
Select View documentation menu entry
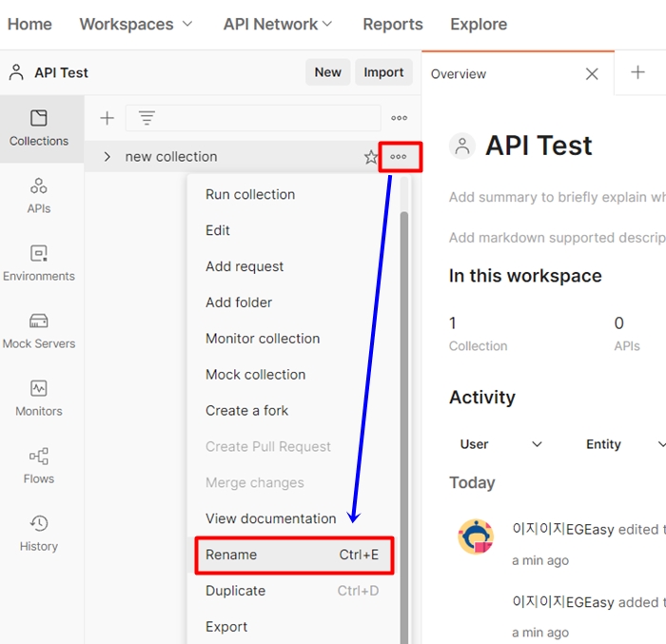[293, 518]
